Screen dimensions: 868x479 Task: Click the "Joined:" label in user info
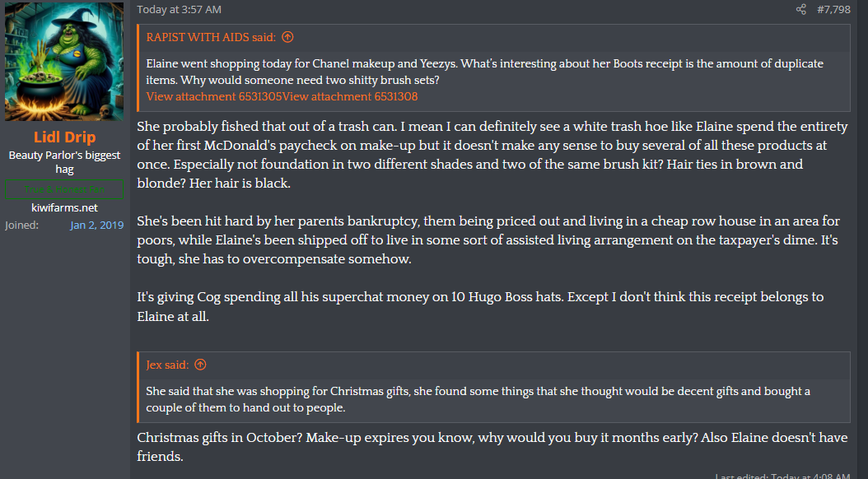pyautogui.click(x=22, y=225)
